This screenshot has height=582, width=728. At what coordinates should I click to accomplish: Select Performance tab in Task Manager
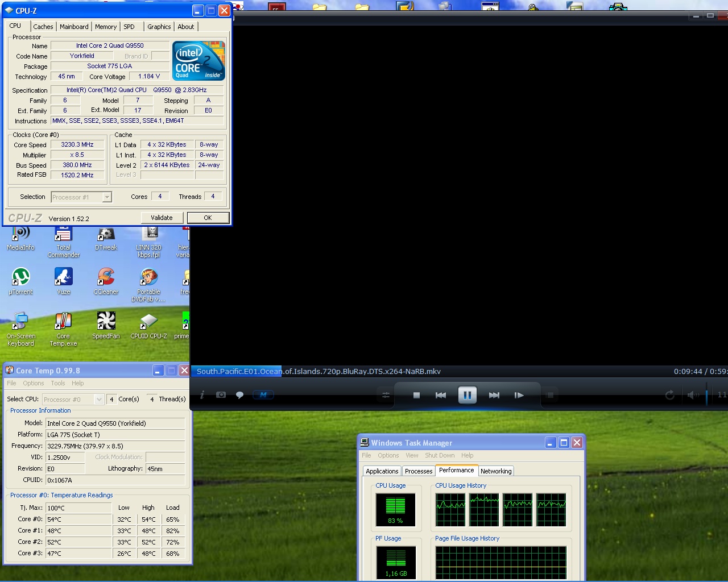tap(456, 470)
